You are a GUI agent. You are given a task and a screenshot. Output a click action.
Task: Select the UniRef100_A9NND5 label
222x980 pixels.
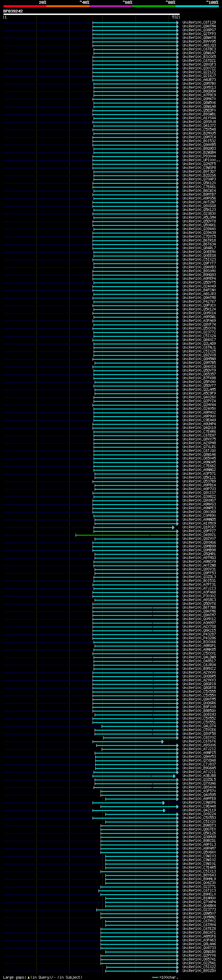pos(199,520)
